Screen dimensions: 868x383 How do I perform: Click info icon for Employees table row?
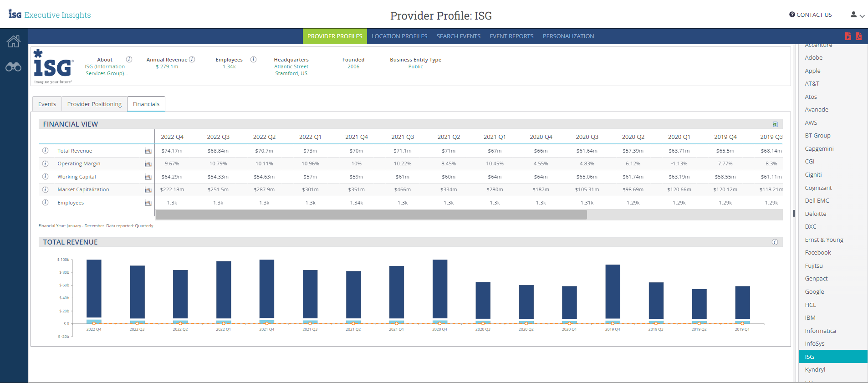[45, 203]
